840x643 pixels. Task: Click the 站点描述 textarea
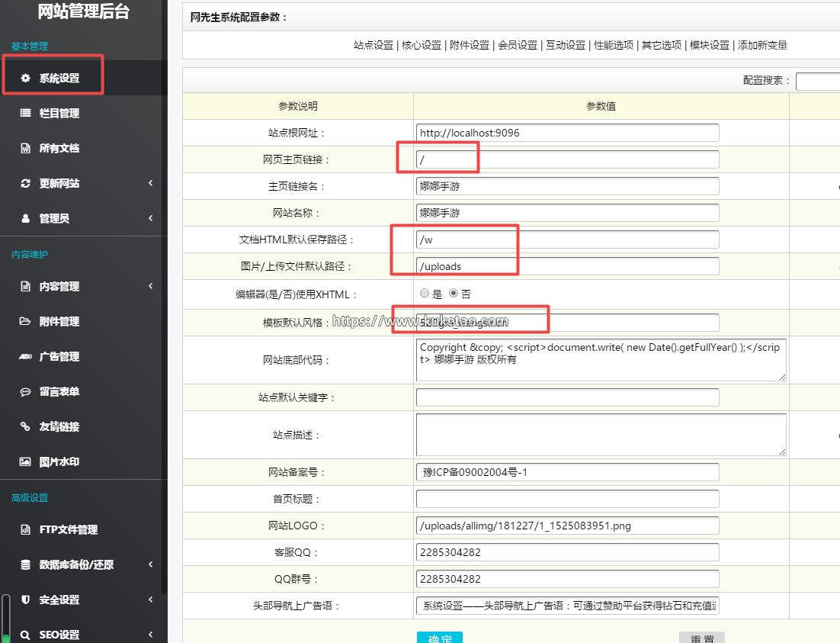point(601,434)
